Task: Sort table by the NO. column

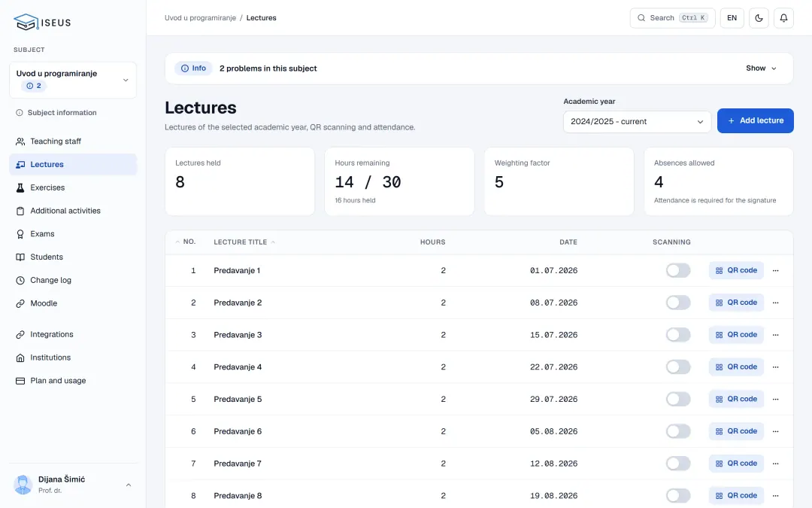Action: (186, 242)
